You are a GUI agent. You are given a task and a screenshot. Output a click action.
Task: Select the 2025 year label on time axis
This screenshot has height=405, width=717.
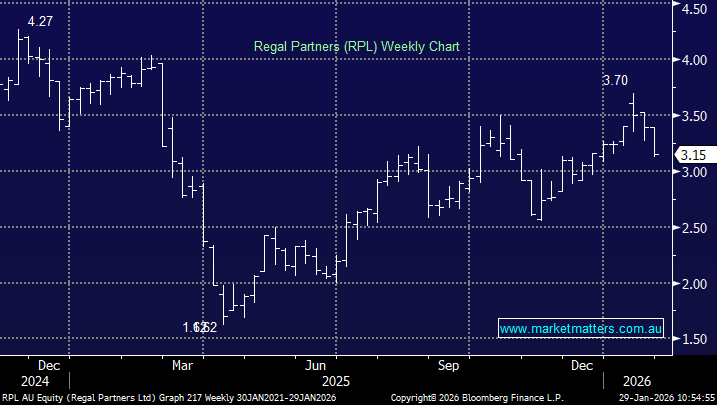[x=335, y=381]
